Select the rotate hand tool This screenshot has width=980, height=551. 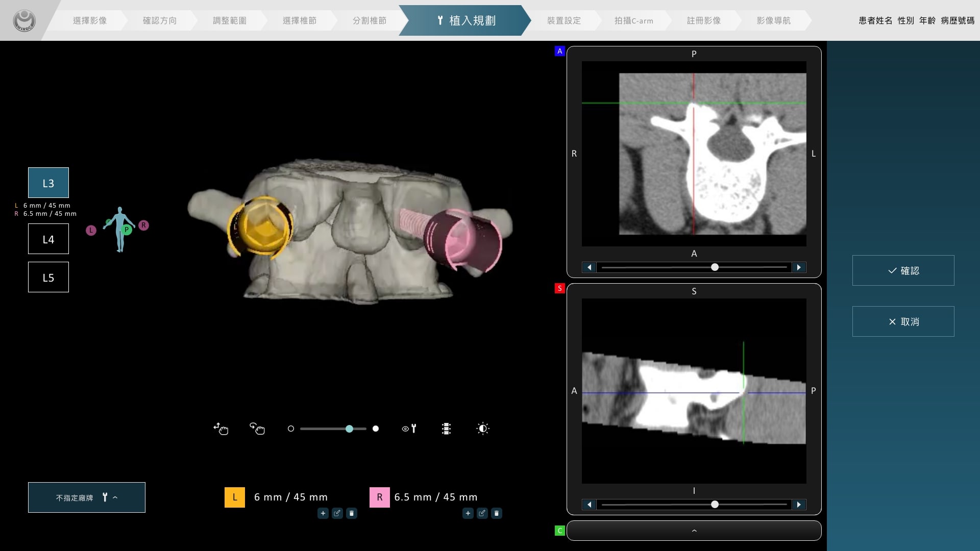[x=257, y=429]
